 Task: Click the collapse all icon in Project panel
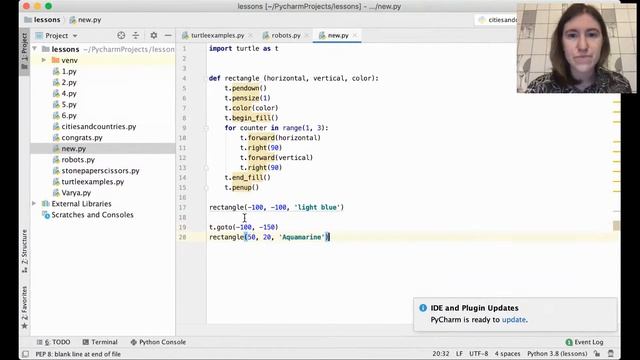(136, 36)
